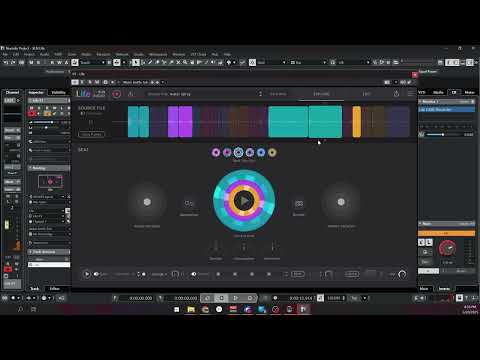Select the Mute (X) tool in the toolbar
The width and height of the screenshot is (480, 360).
[178, 62]
